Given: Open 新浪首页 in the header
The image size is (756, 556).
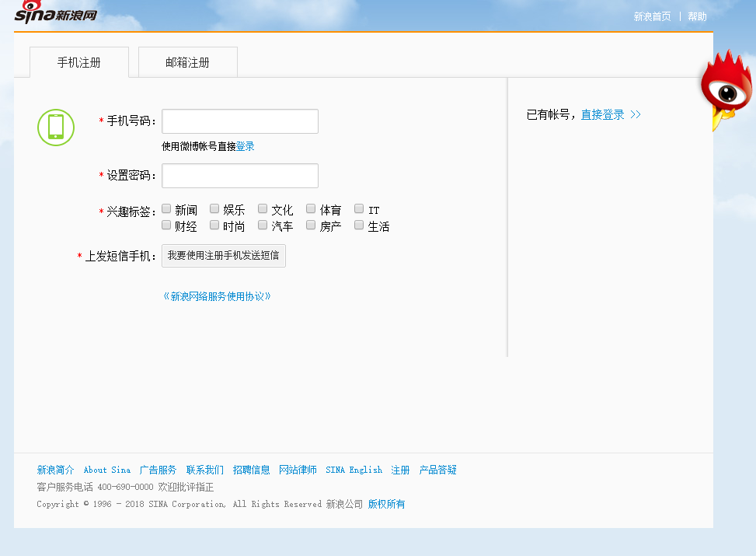Looking at the screenshot, I should tap(652, 16).
